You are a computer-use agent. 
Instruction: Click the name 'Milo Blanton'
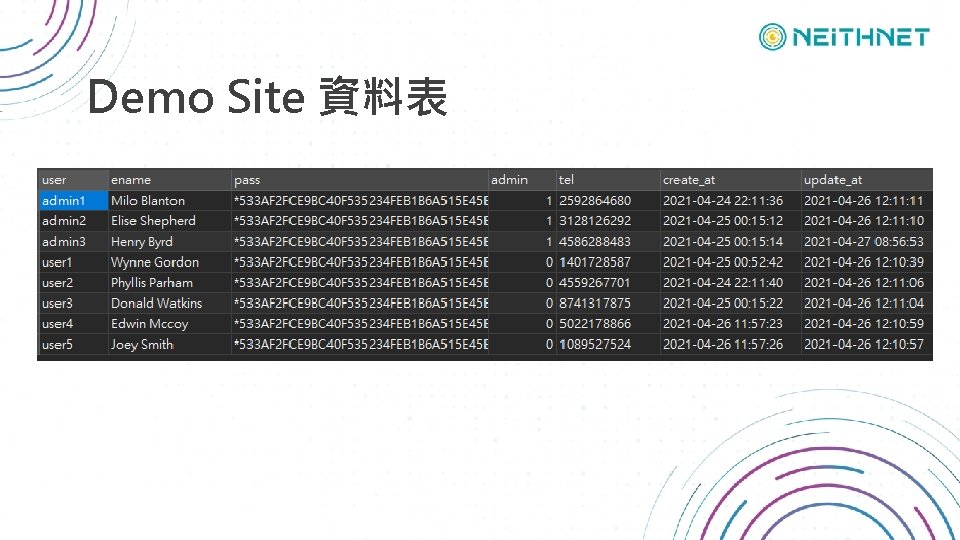(148, 201)
